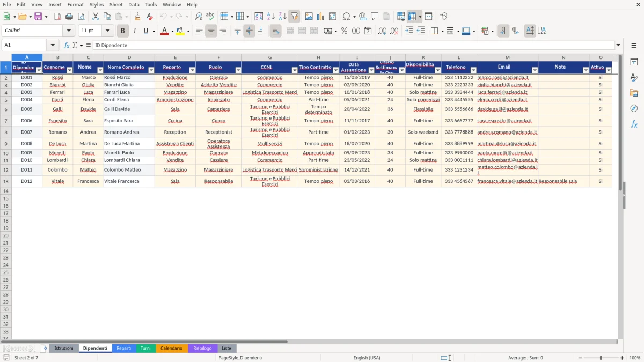
Task: Click the zoom slider handle
Action: point(601,358)
